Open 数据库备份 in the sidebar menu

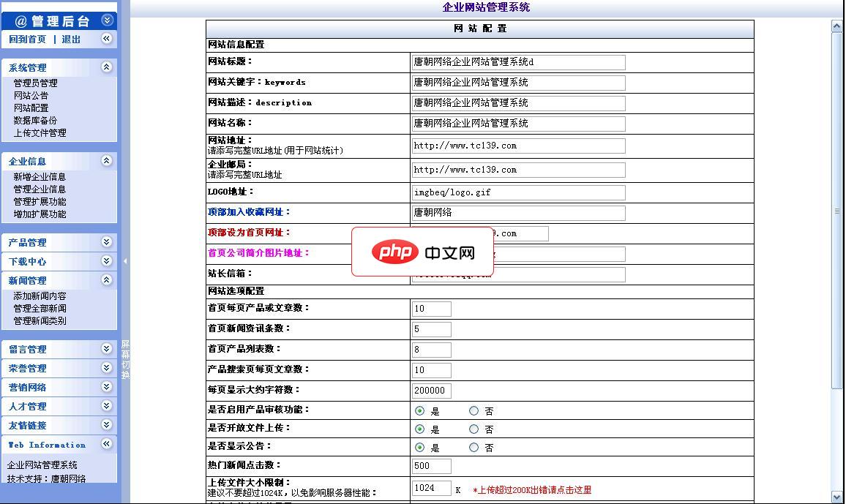[x=35, y=121]
